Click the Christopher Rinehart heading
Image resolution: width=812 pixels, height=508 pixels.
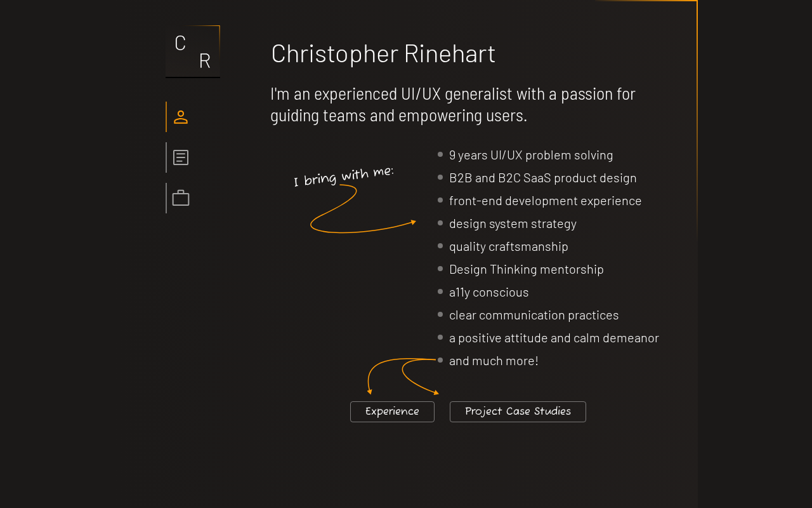coord(383,53)
